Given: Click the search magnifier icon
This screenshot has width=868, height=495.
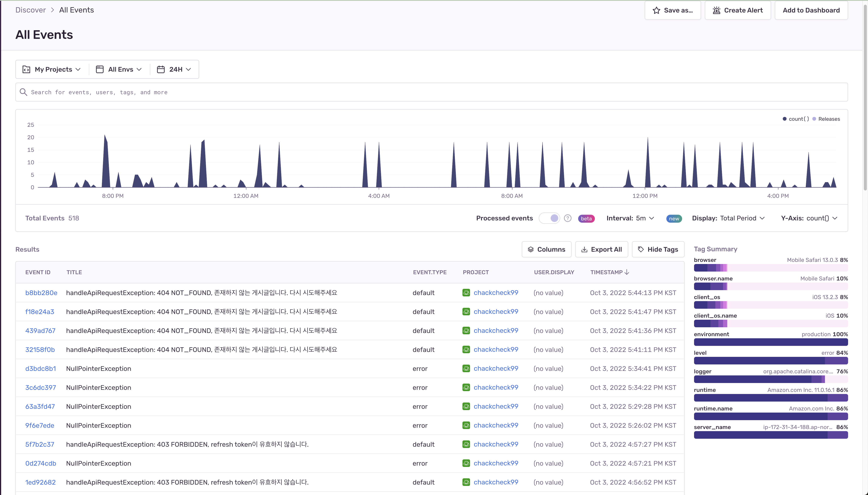Looking at the screenshot, I should click(23, 92).
